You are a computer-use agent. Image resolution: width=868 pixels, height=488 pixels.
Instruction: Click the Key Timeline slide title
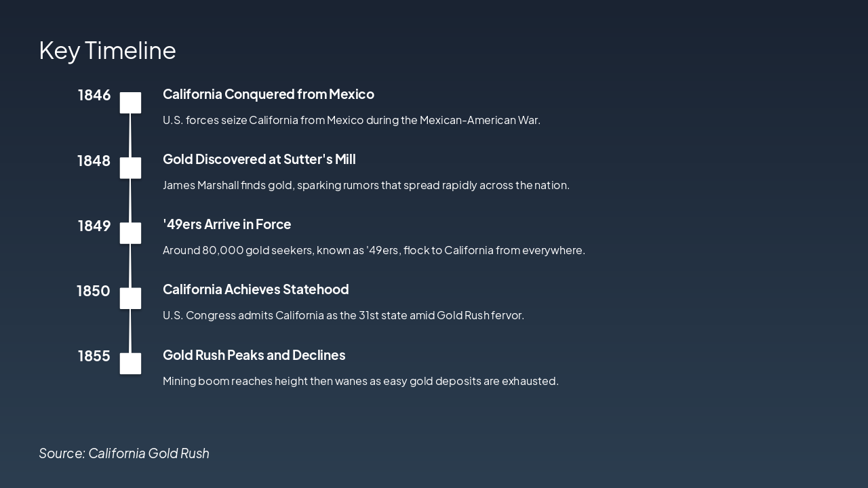[x=107, y=50]
